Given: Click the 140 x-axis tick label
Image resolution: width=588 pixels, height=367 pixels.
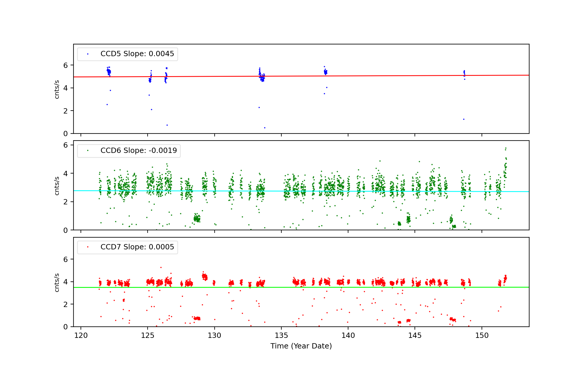Looking at the screenshot, I should [348, 336].
